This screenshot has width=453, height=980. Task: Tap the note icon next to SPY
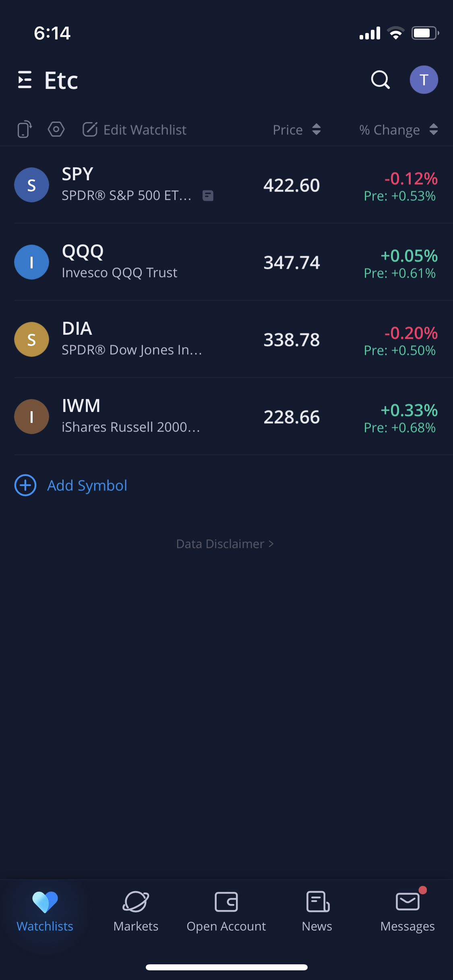pyautogui.click(x=208, y=196)
